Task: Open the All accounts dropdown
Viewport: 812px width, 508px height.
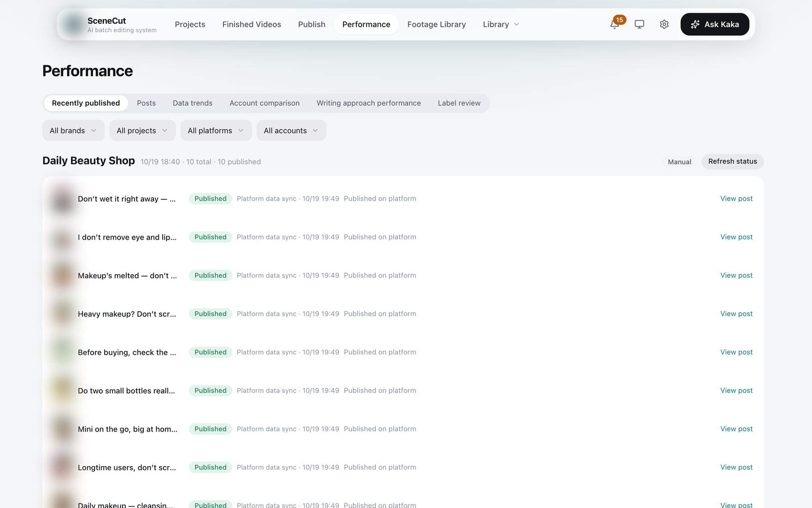Action: coord(291,130)
